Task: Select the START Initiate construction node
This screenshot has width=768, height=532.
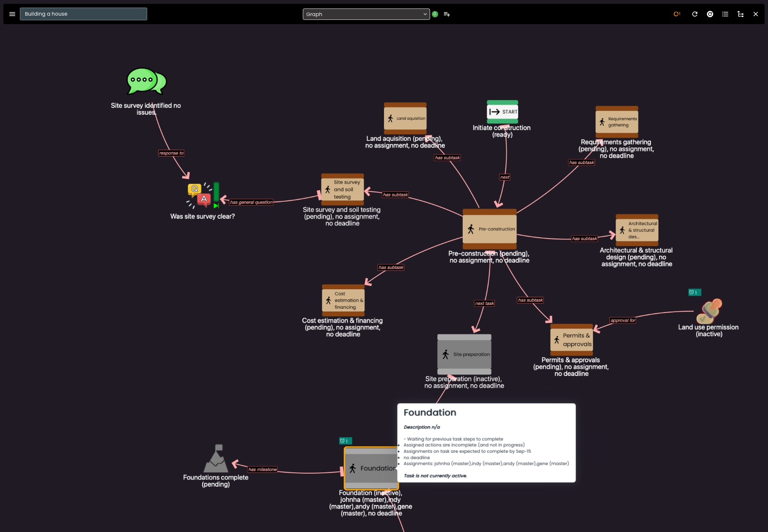Action: pos(502,112)
